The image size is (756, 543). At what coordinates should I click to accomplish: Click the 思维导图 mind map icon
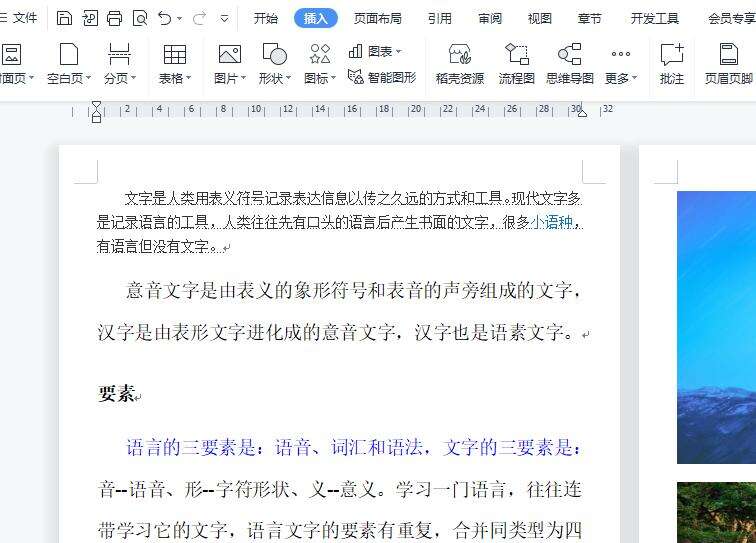pos(570,54)
